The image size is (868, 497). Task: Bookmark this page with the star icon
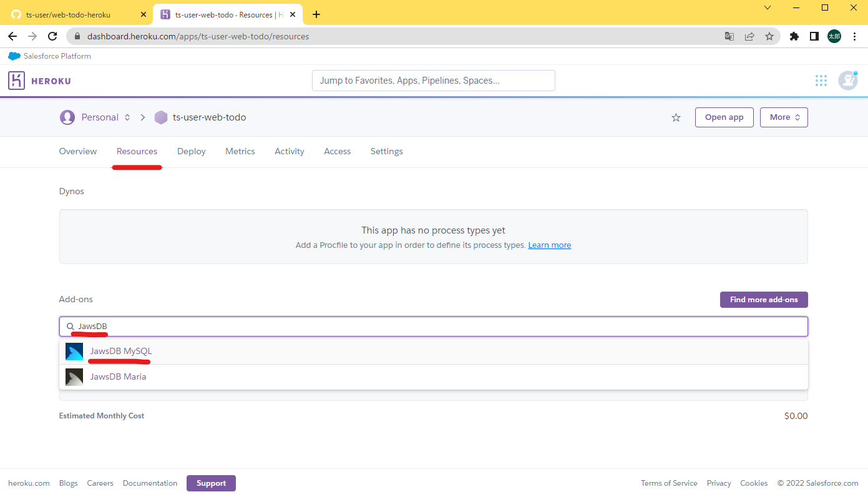769,36
